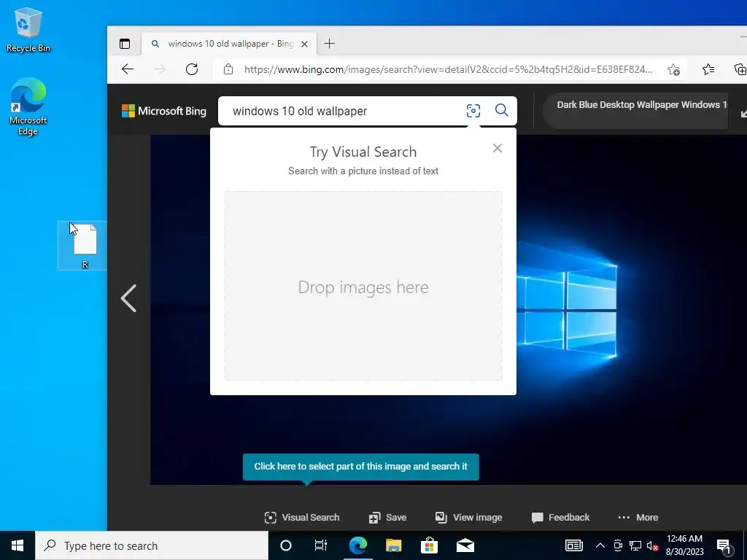
Task: Send Feedback on image result
Action: (x=560, y=518)
